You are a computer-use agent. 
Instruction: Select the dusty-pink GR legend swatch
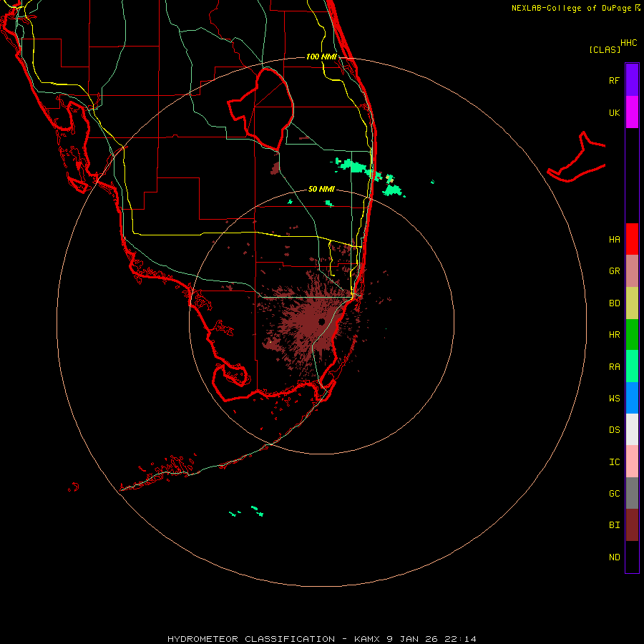pyautogui.click(x=632, y=271)
